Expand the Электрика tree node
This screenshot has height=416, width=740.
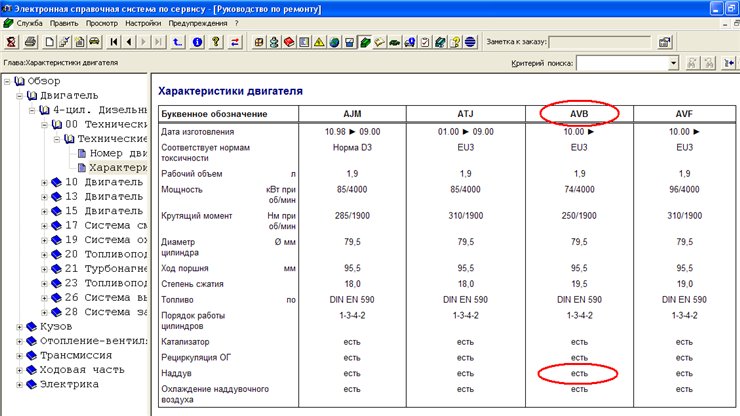point(19,384)
